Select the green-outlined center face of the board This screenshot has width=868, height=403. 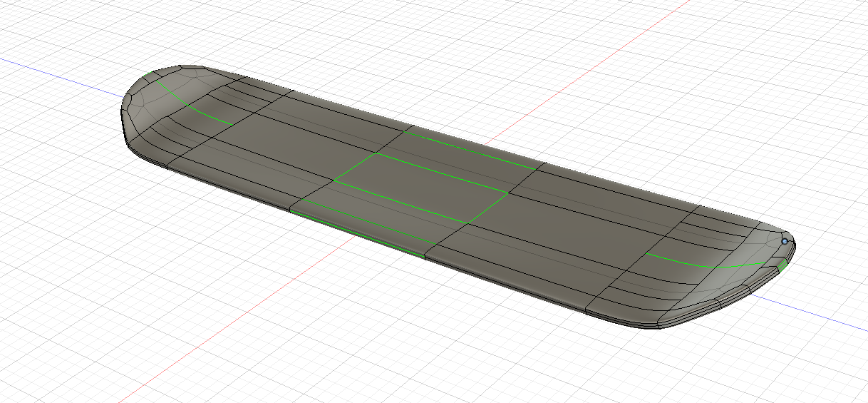[x=420, y=186]
